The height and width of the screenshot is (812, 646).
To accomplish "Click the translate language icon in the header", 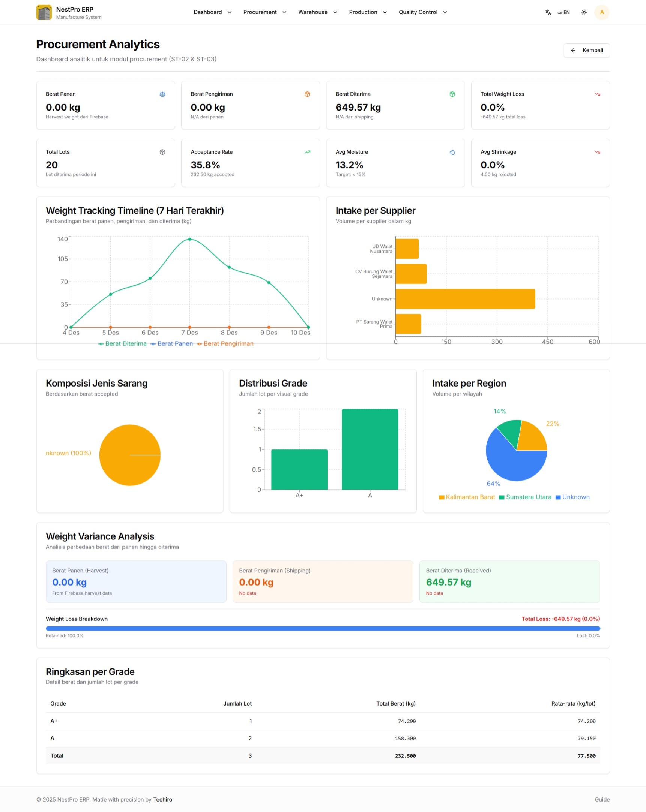I will (548, 12).
